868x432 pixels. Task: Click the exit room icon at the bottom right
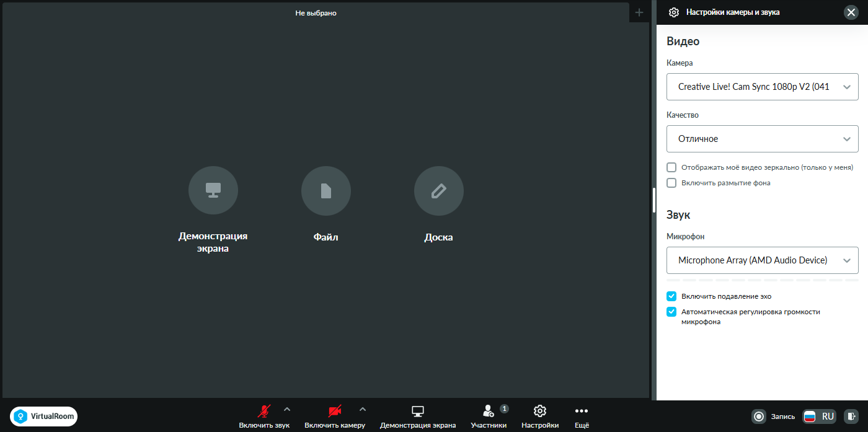[852, 417]
